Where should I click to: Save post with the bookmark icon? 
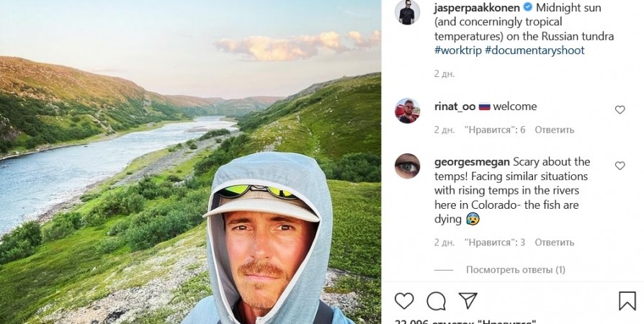[627, 300]
